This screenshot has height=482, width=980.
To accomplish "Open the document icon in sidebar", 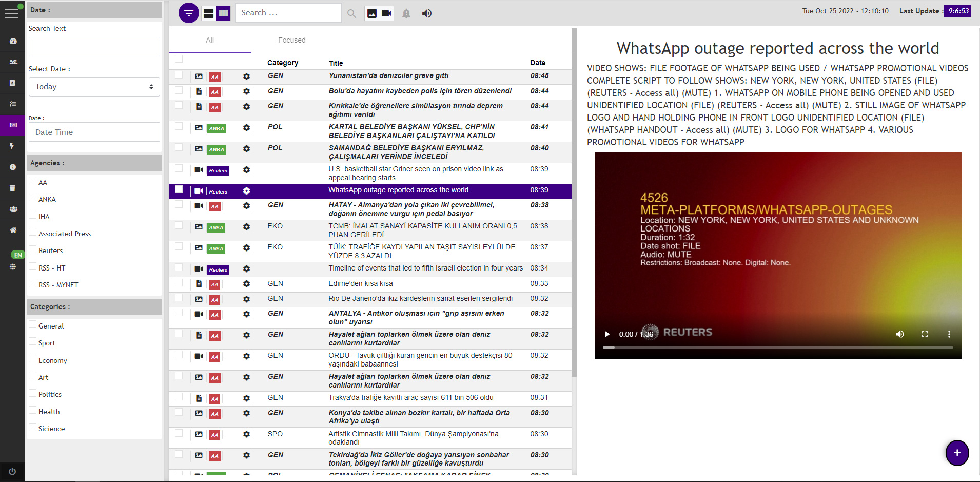I will (x=13, y=83).
